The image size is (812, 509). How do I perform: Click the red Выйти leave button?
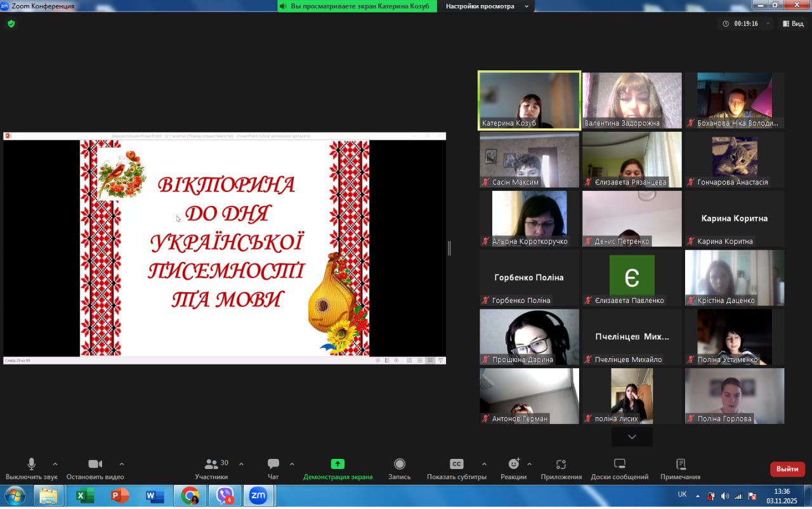coord(787,469)
